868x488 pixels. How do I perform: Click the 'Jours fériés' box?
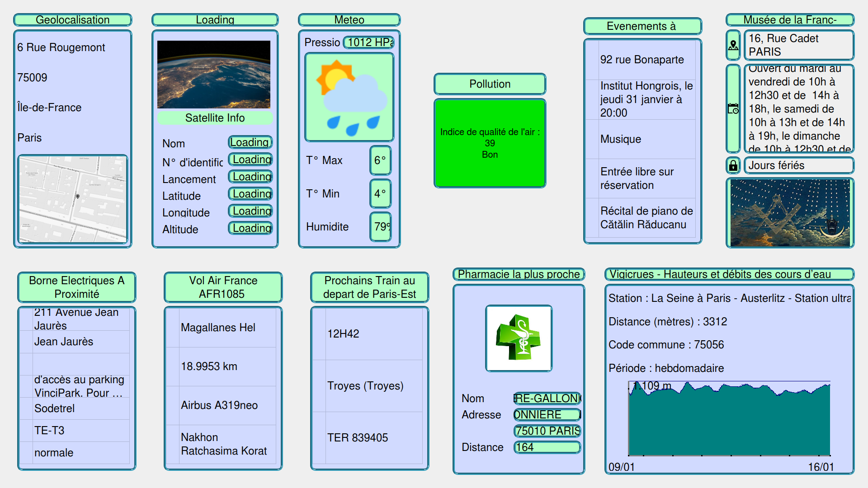tap(799, 165)
